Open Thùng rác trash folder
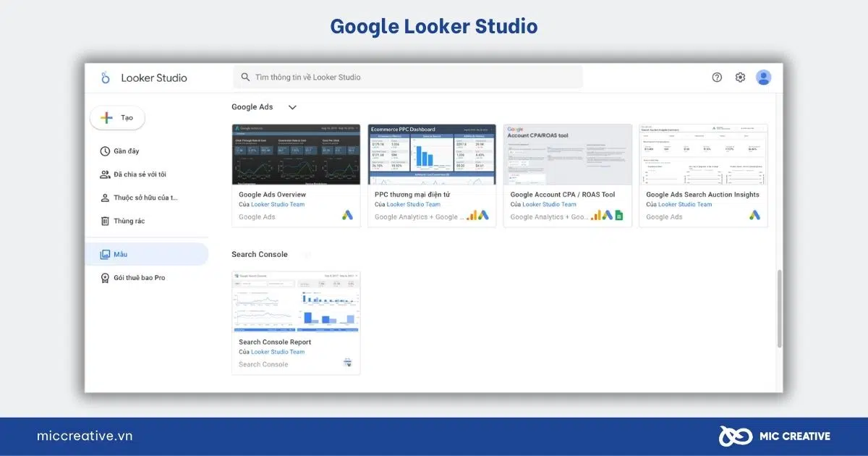The image size is (868, 456). click(129, 221)
